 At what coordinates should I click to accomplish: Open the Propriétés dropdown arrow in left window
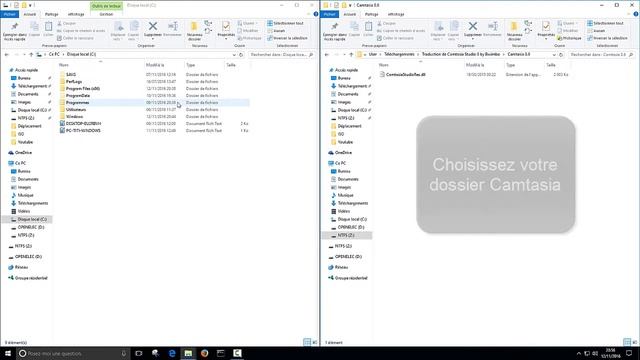226,39
